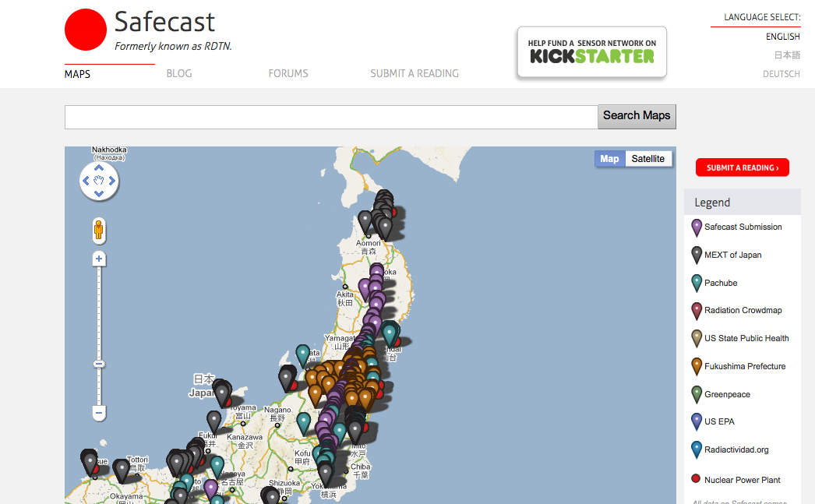Pan the map up with arrow

click(x=99, y=167)
